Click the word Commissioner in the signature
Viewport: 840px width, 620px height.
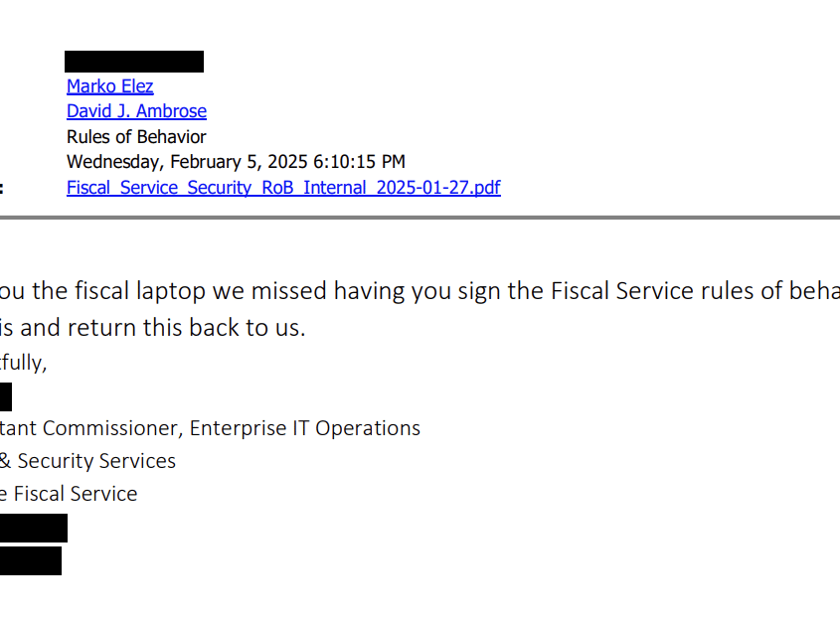[x=112, y=428]
